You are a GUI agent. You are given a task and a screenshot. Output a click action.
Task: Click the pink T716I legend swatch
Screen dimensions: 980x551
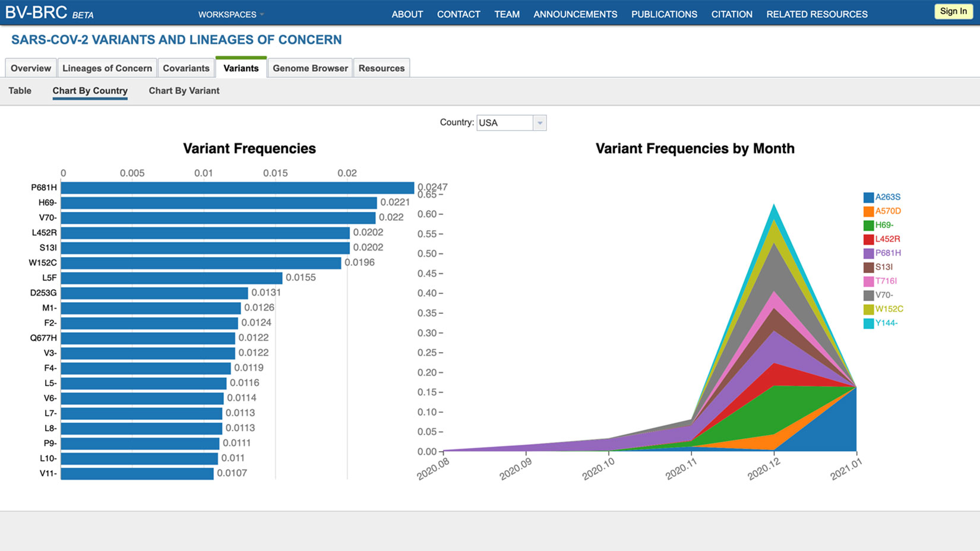tap(868, 281)
